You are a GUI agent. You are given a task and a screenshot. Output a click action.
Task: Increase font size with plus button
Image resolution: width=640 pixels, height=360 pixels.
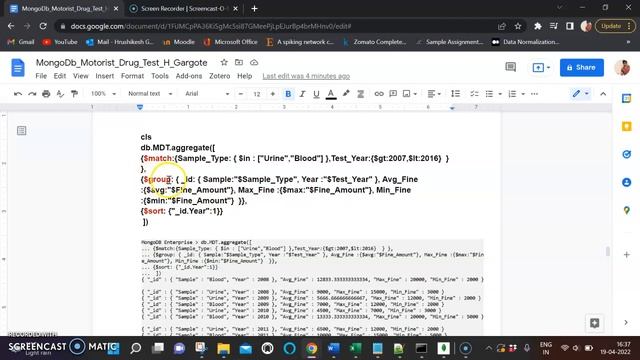272,94
